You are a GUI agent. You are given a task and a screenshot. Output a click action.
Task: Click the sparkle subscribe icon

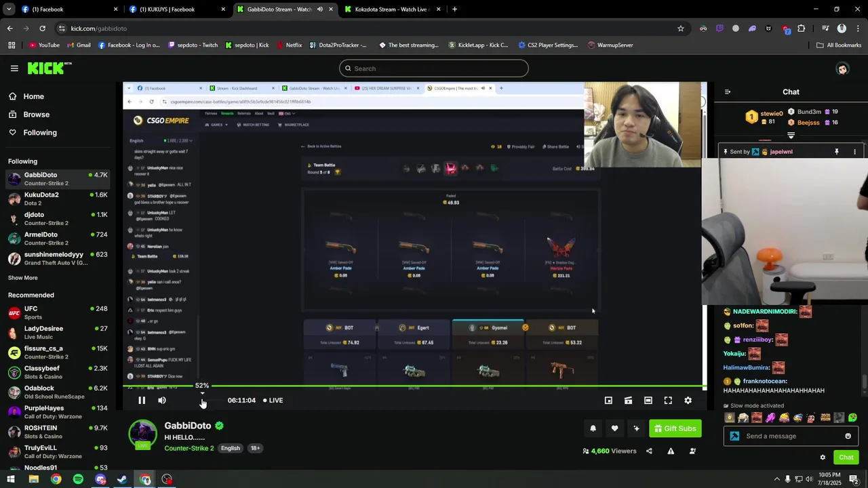pos(636,428)
